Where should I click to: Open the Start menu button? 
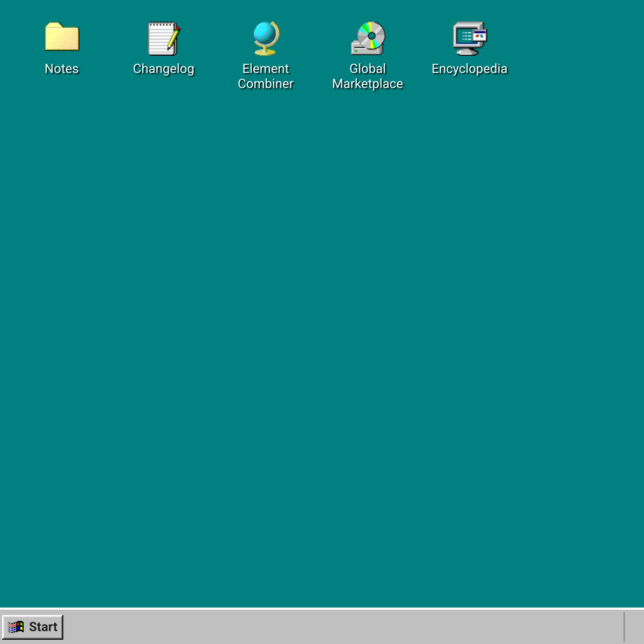click(33, 627)
